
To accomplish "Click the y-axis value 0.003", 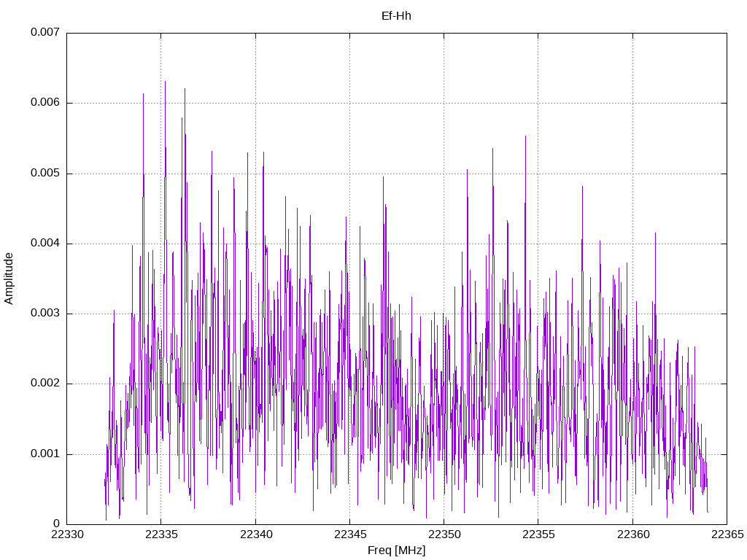I will tap(45, 313).
